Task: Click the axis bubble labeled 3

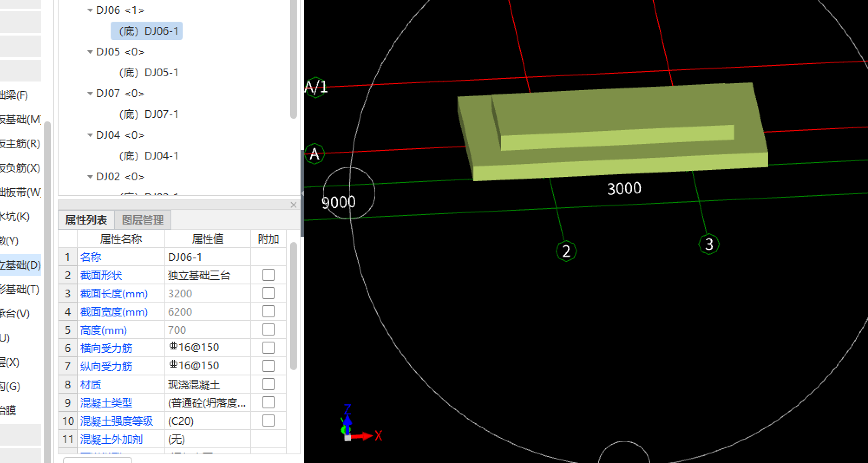Action: tap(709, 244)
